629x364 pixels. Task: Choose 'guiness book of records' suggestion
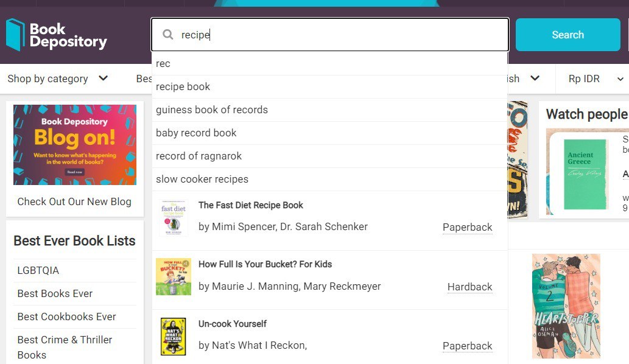point(212,110)
